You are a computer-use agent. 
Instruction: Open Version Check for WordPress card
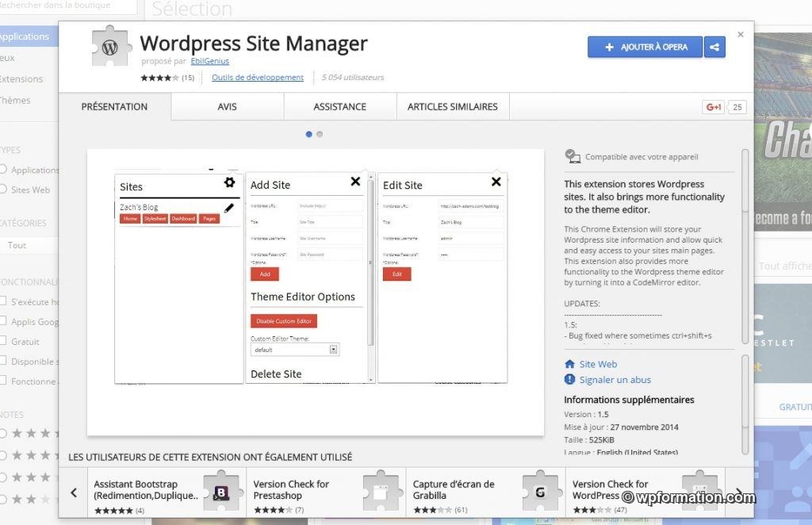(x=645, y=492)
